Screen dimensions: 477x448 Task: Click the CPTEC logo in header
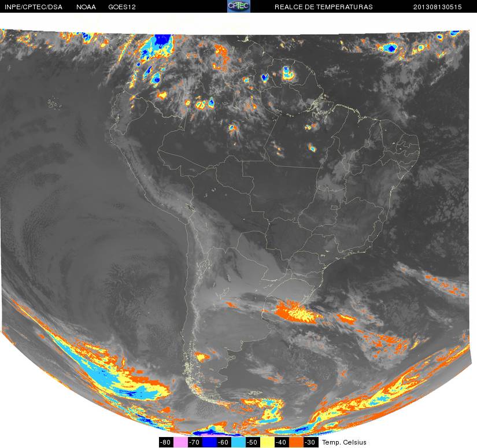point(239,6)
